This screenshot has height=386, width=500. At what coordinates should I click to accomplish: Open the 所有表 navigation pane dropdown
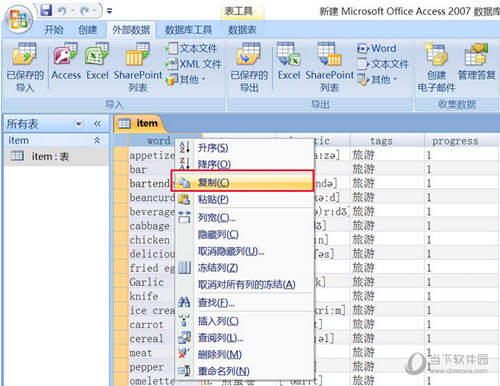(78, 124)
